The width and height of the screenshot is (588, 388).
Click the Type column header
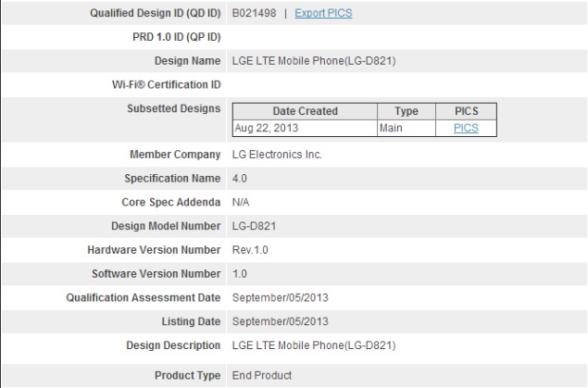coord(407,111)
